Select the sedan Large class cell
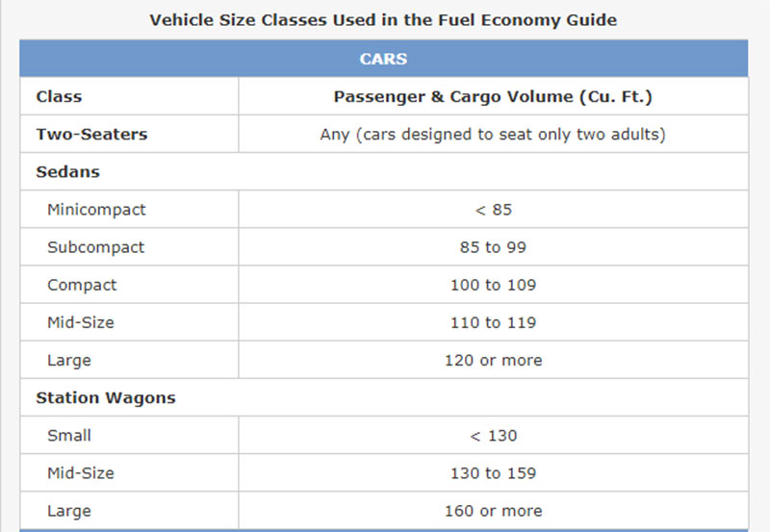Screen dimensions: 770x532 (129, 360)
